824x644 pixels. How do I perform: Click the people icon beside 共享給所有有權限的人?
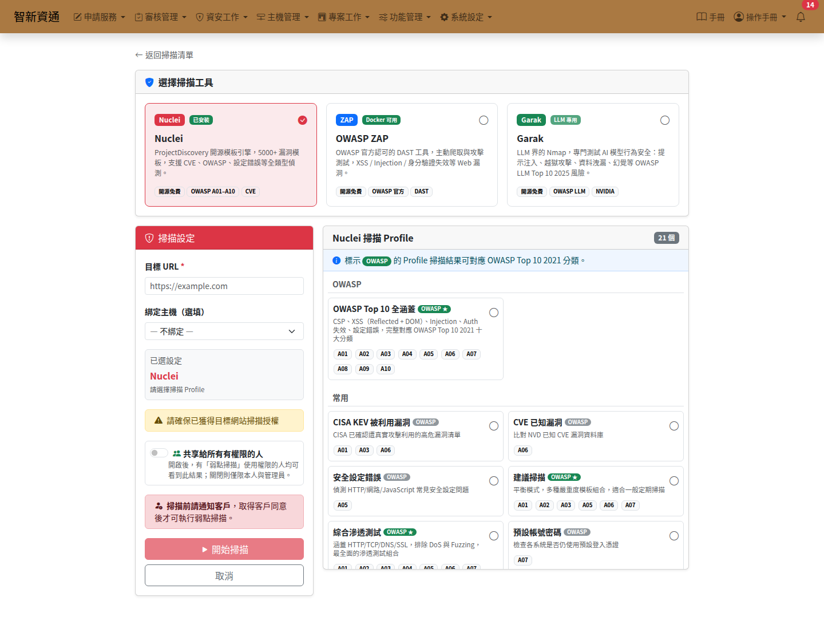coord(177,453)
